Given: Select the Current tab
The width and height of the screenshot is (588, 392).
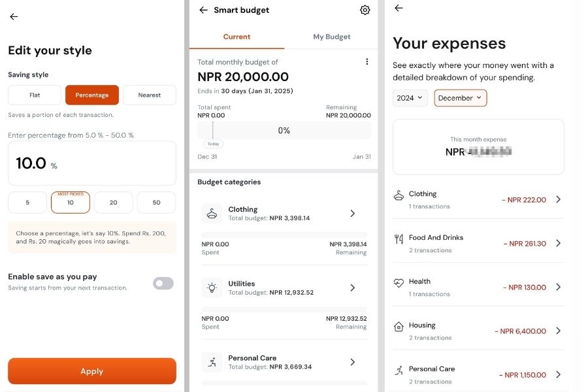Looking at the screenshot, I should tap(237, 37).
